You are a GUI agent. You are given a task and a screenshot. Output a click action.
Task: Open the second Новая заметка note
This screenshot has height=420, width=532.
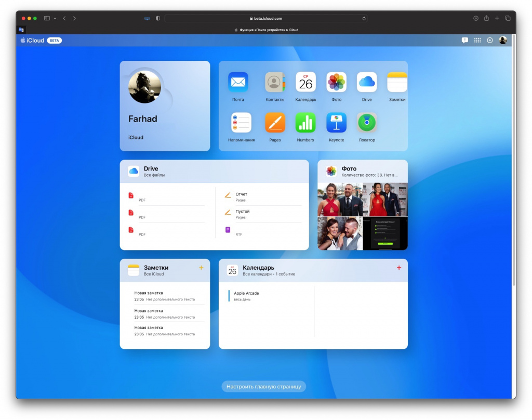pos(169,314)
